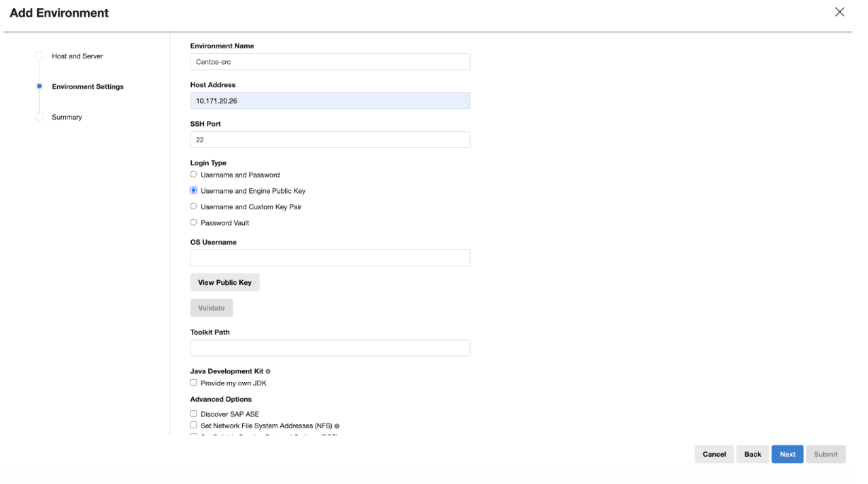Click the Java Development Kit info icon
The height and width of the screenshot is (484, 868).
pos(268,372)
